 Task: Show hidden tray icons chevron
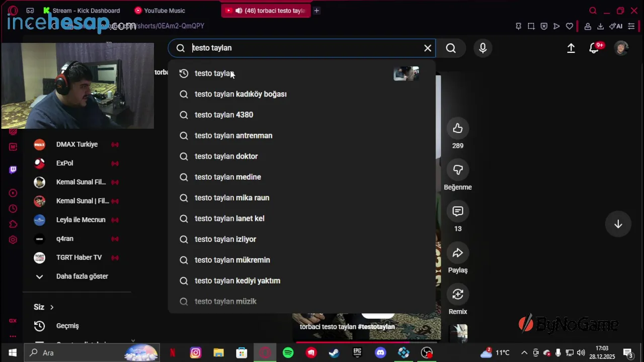pyautogui.click(x=524, y=353)
